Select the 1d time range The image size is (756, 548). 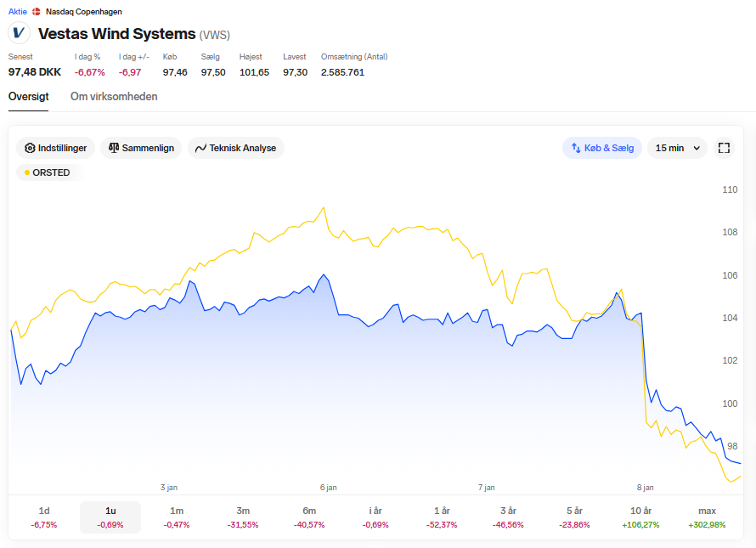pyautogui.click(x=44, y=517)
